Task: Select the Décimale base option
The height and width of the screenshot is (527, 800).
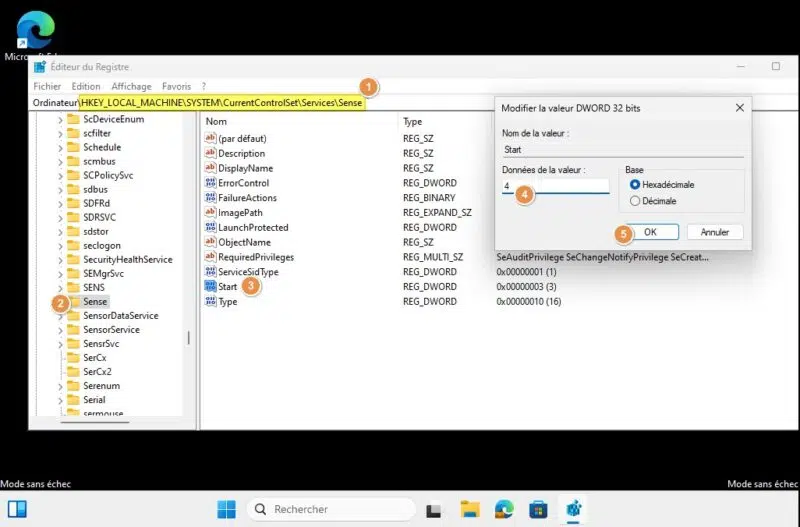Action: tap(634, 201)
